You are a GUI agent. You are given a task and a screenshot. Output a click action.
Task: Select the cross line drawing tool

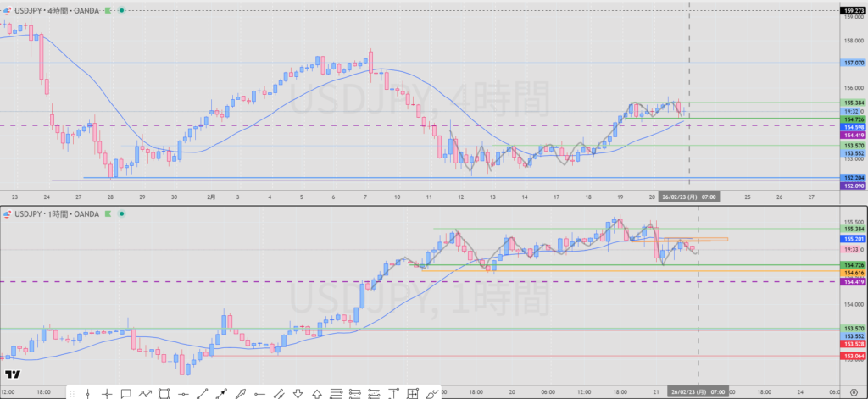tap(107, 393)
